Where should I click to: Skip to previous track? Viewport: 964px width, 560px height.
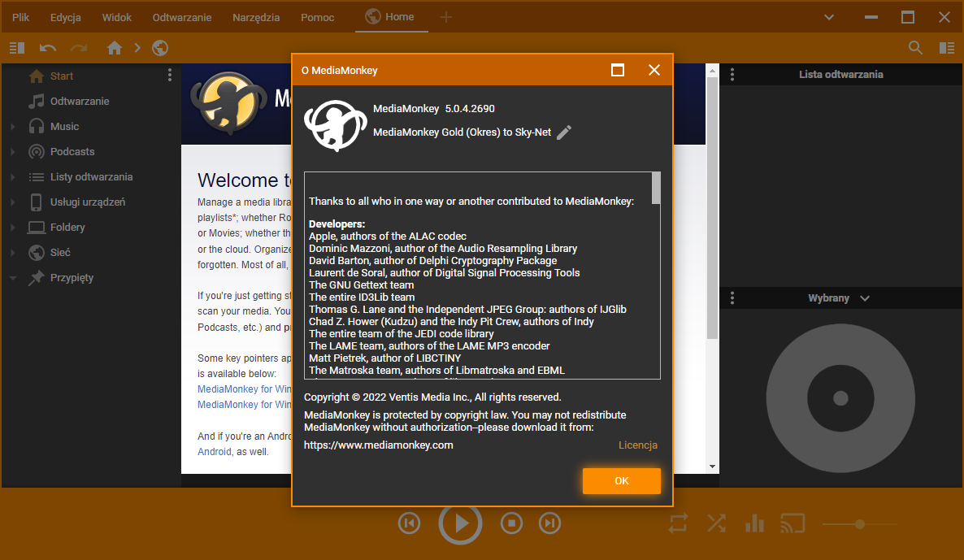pyautogui.click(x=410, y=523)
